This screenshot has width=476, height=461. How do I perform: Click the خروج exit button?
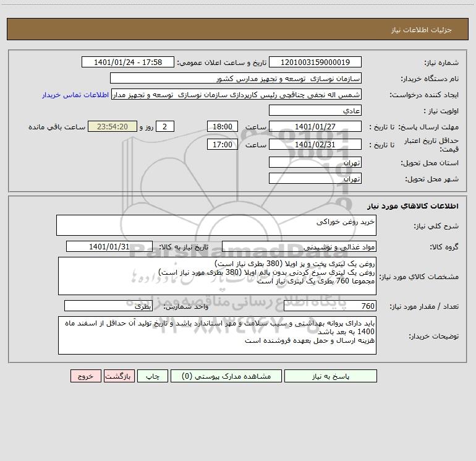(85, 376)
